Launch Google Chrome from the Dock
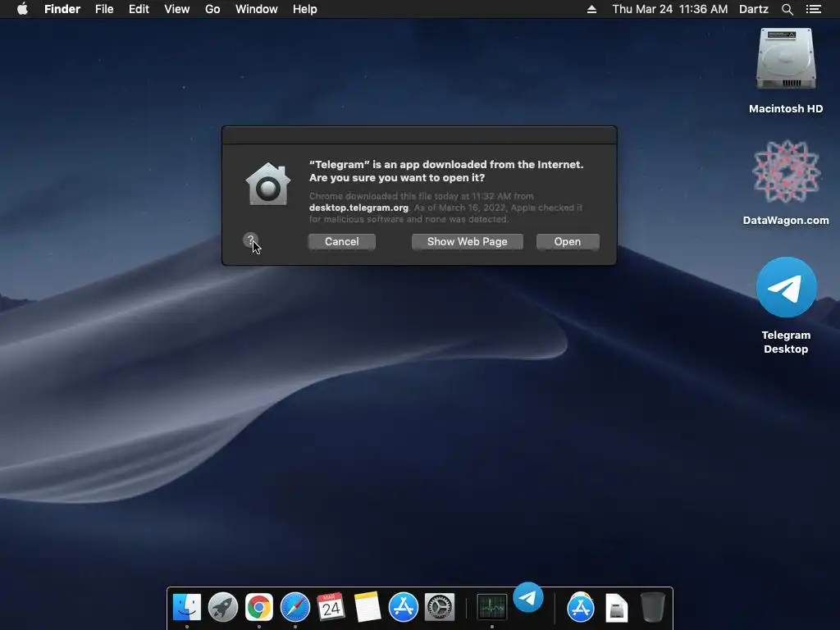This screenshot has width=840, height=630. coord(258,607)
